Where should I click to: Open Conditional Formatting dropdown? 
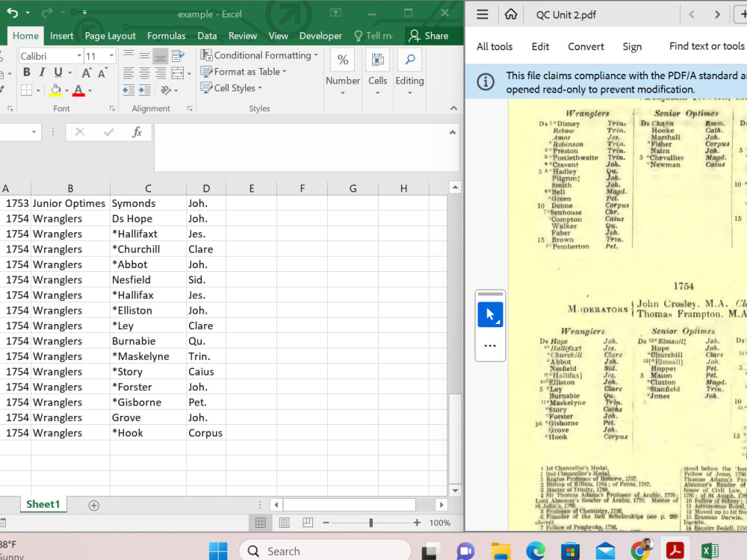pos(259,55)
